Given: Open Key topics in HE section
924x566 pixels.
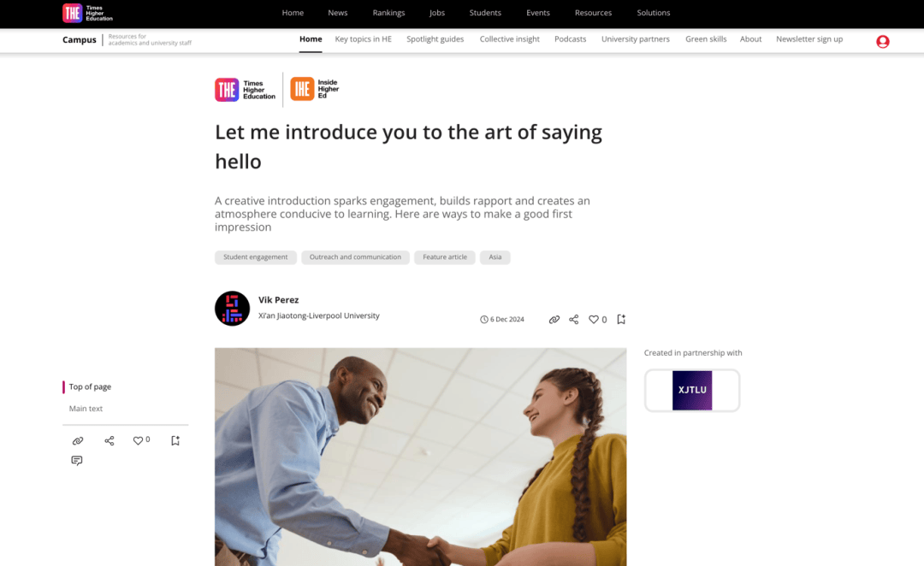Looking at the screenshot, I should pyautogui.click(x=363, y=39).
